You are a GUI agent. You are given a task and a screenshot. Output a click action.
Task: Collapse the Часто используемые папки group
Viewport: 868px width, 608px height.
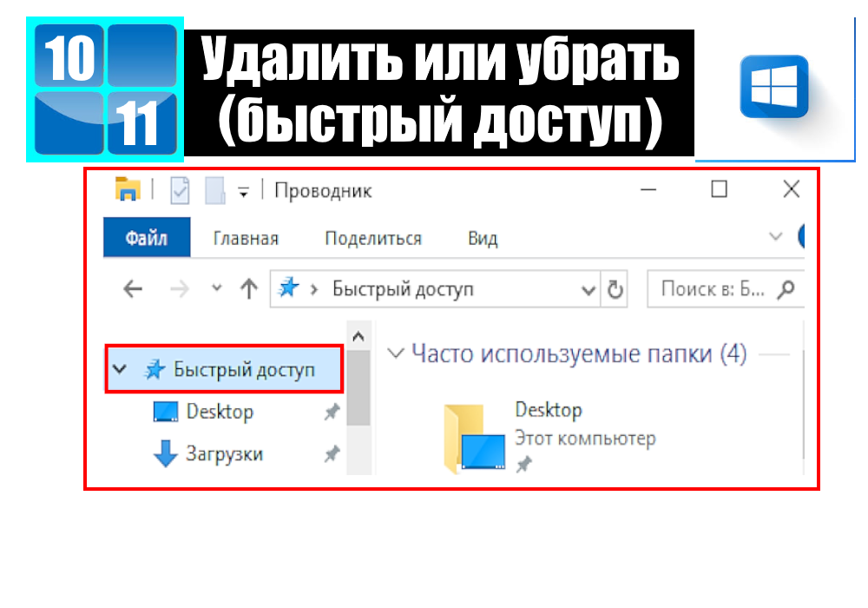pos(396,354)
